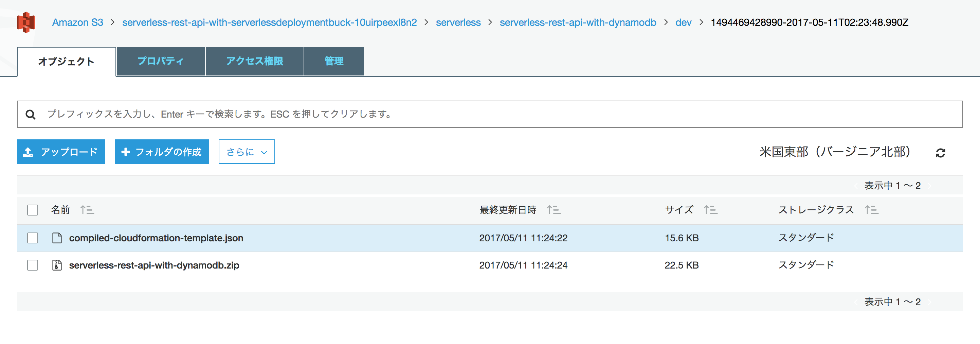The image size is (980, 344).
Task: Click next page arrow in bottom pagination
Action: [930, 302]
